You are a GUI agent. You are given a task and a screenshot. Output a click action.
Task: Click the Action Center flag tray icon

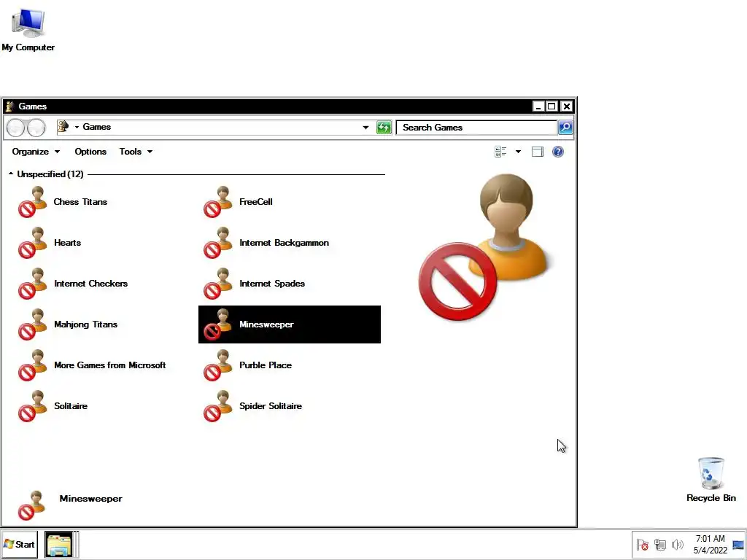point(642,544)
